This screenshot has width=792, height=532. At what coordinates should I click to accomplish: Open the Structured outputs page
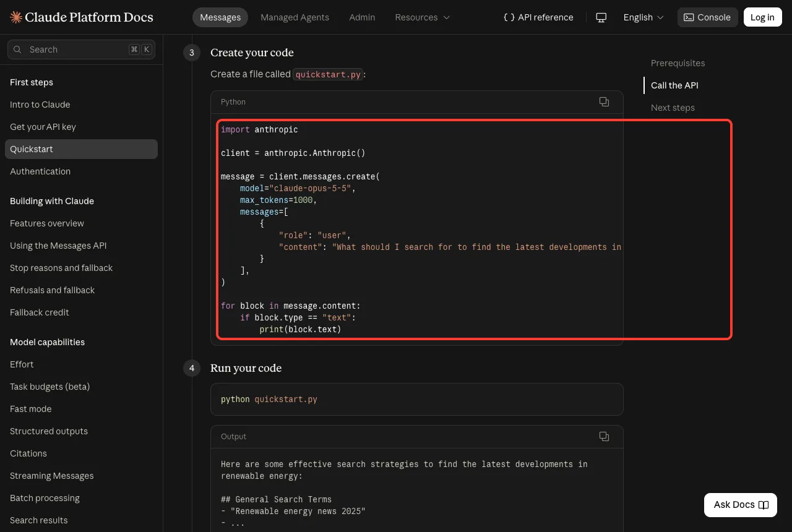click(x=49, y=431)
